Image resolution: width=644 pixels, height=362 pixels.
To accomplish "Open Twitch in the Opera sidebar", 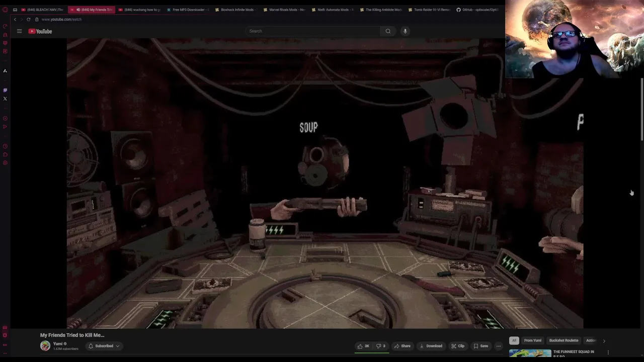I will (x=5, y=90).
